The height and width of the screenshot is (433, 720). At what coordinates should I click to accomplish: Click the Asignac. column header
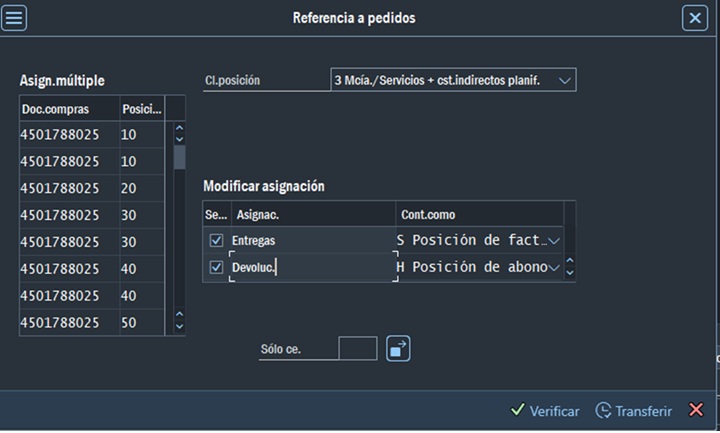click(x=314, y=214)
